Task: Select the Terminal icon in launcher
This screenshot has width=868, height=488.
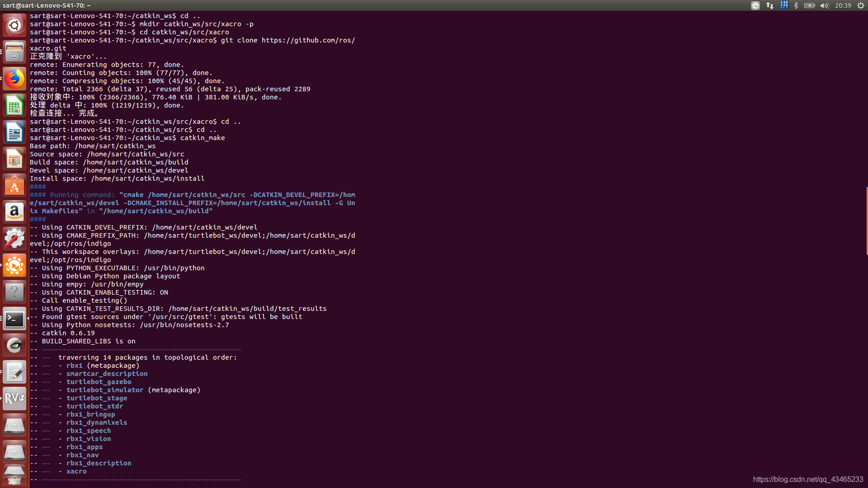Action: tap(14, 319)
